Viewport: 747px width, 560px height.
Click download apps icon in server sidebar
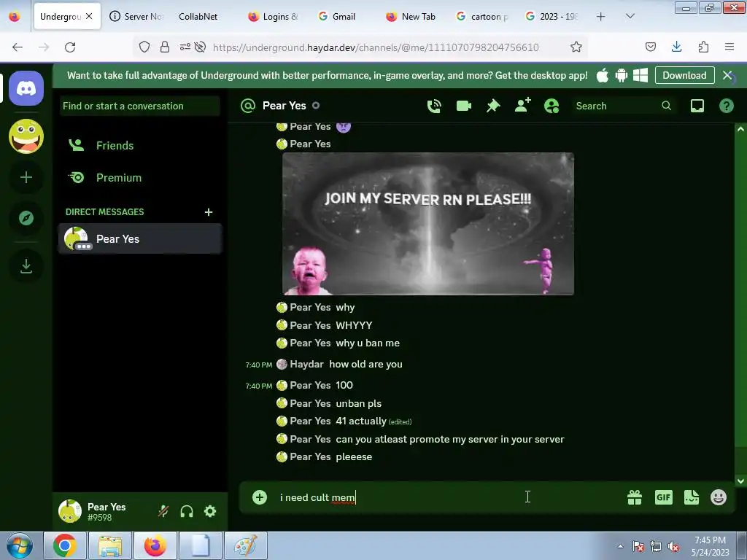pyautogui.click(x=26, y=266)
